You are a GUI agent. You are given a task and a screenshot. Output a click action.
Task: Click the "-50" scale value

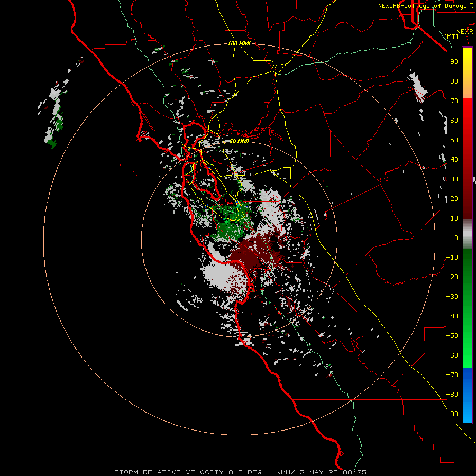coord(452,336)
